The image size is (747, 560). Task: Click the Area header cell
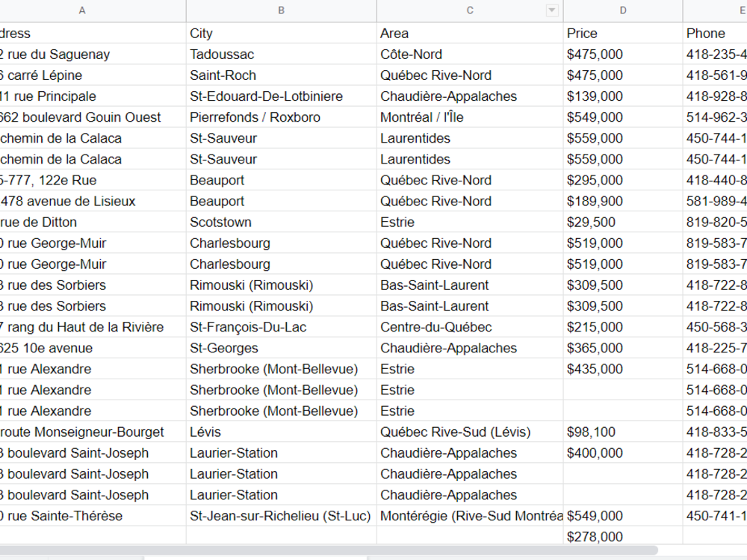click(x=470, y=34)
